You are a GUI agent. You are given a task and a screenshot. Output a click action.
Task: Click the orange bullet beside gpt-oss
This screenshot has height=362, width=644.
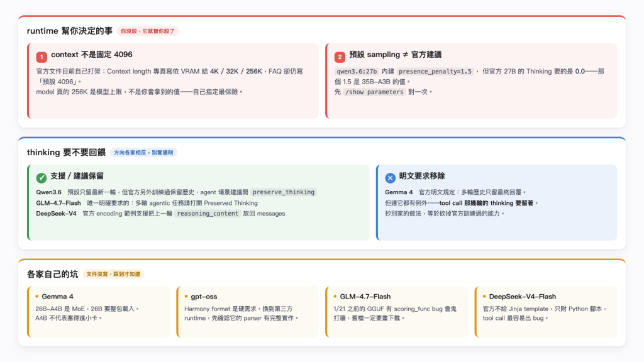186,297
